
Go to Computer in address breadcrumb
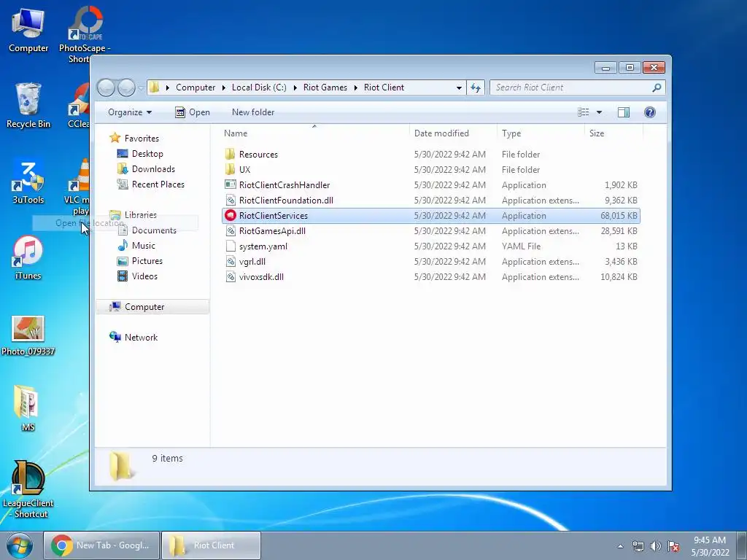click(196, 87)
